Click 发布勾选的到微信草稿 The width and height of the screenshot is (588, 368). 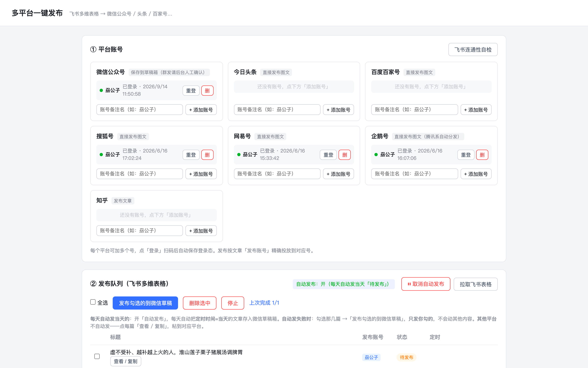click(x=145, y=303)
